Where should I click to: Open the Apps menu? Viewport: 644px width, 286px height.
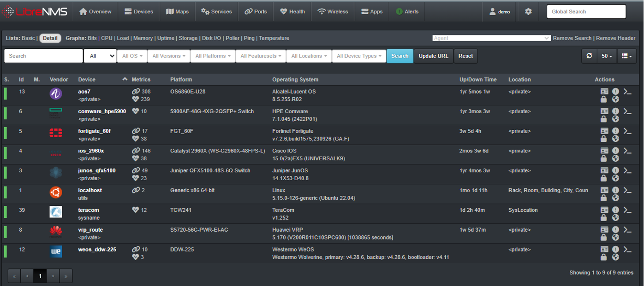point(372,12)
